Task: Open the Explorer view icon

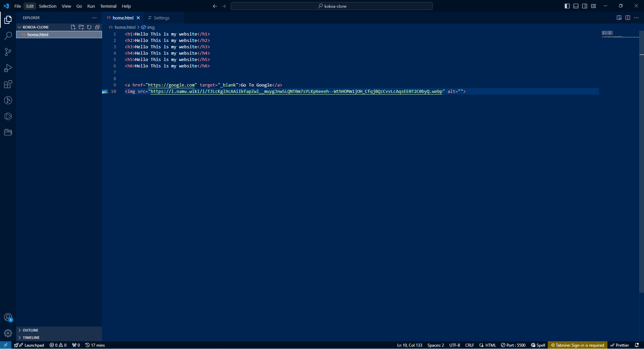Action: tap(8, 20)
